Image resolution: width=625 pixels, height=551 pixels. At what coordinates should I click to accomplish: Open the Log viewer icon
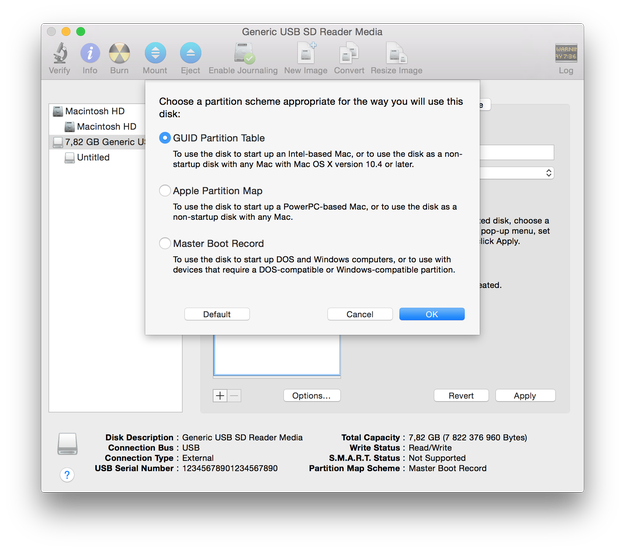pyautogui.click(x=566, y=53)
